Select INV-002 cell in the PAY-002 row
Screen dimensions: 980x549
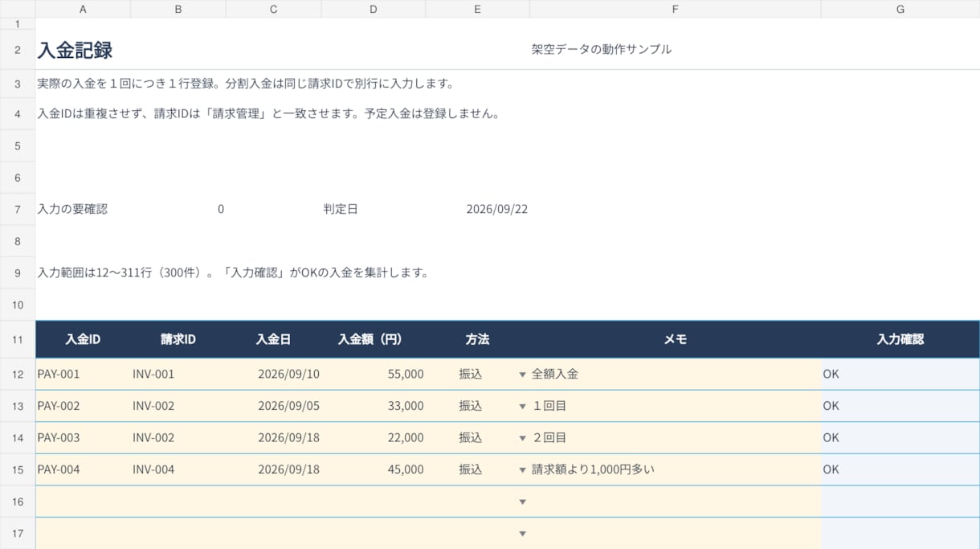pyautogui.click(x=178, y=406)
